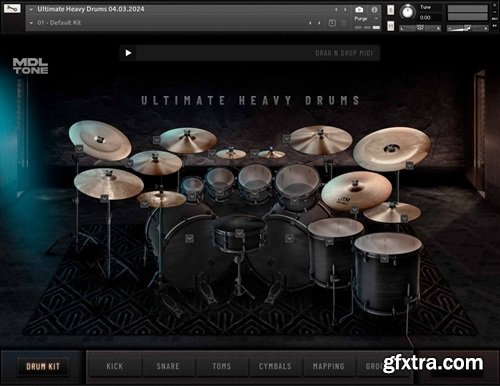Viewport: 500px width, 386px height.
Task: Click the pan slider below Tune knob
Action: (x=421, y=28)
